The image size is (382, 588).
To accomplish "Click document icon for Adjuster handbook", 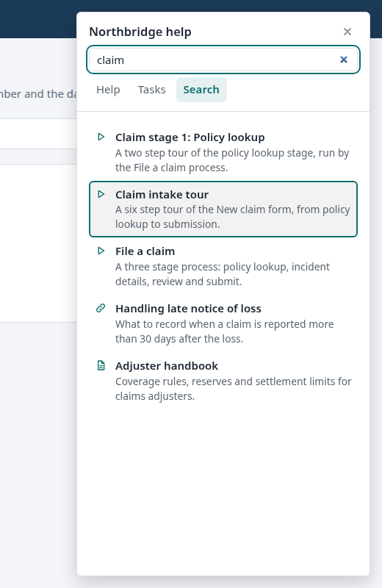I will [101, 365].
